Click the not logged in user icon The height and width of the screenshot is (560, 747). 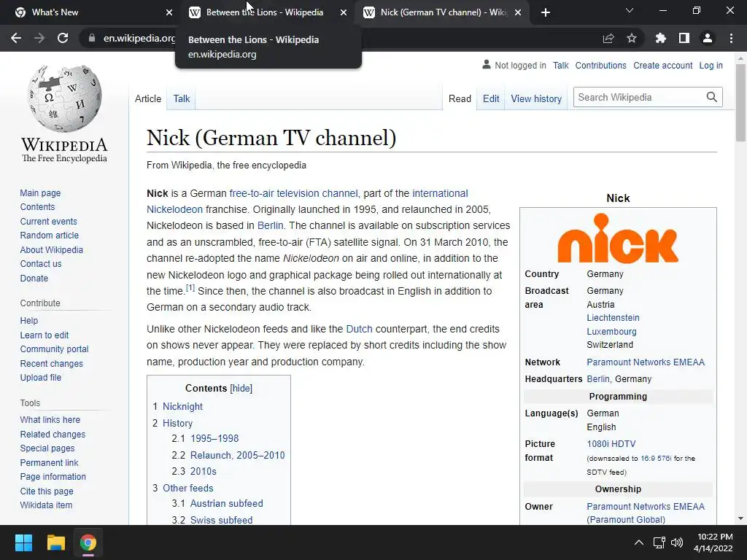point(487,65)
